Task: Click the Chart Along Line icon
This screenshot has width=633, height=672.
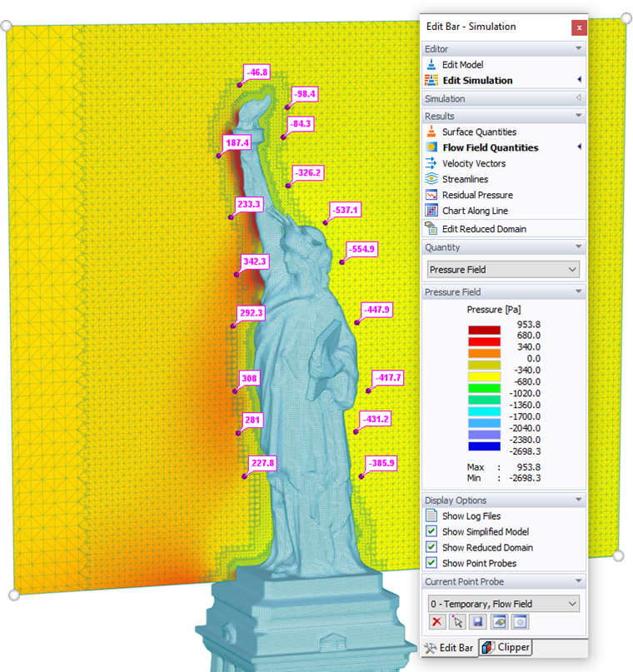Action: [431, 211]
